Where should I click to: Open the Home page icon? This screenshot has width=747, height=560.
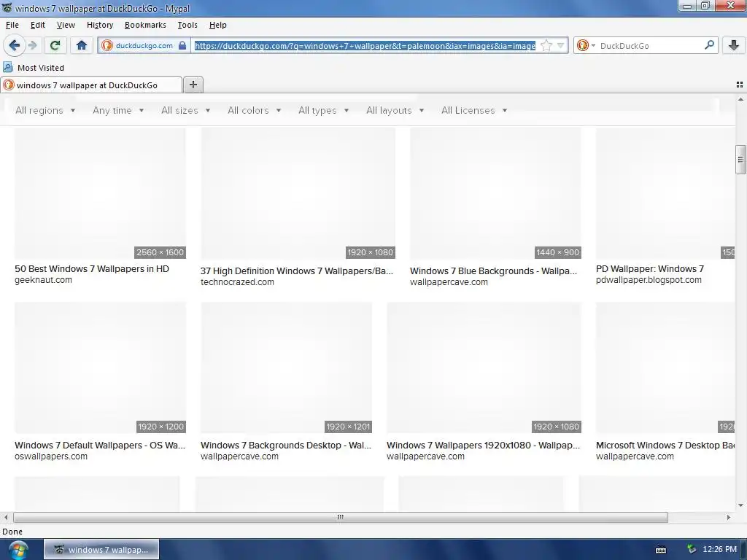tap(82, 46)
